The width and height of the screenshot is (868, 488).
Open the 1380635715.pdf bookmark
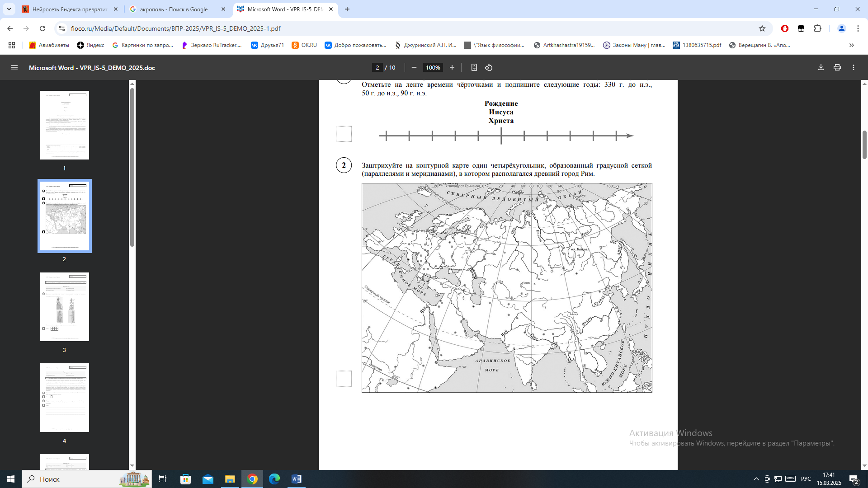[697, 45]
